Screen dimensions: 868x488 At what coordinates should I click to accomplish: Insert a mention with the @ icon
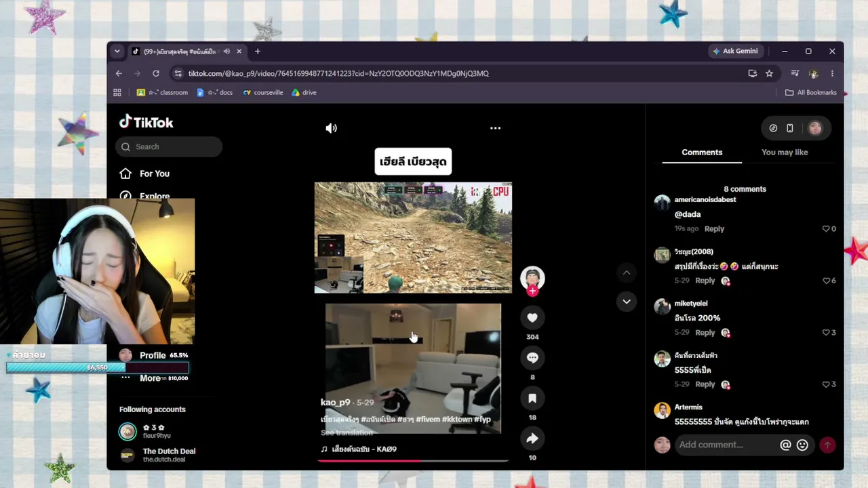tap(785, 445)
